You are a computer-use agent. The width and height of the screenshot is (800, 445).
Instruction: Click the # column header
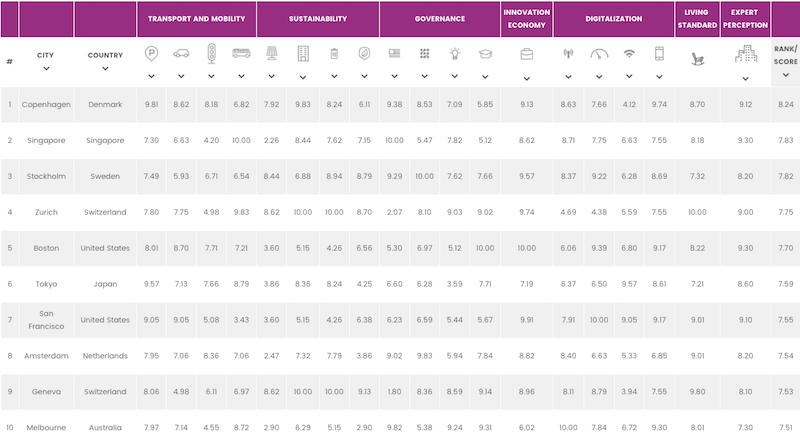click(9, 61)
